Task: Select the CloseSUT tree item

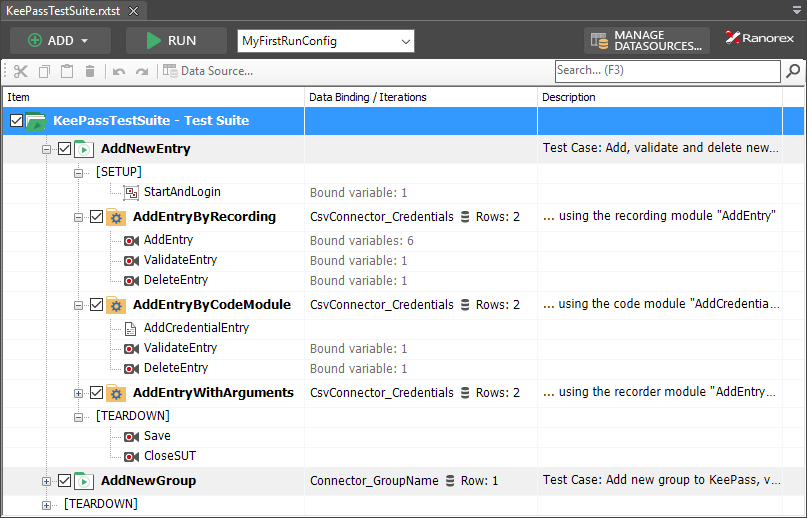Action: click(170, 456)
